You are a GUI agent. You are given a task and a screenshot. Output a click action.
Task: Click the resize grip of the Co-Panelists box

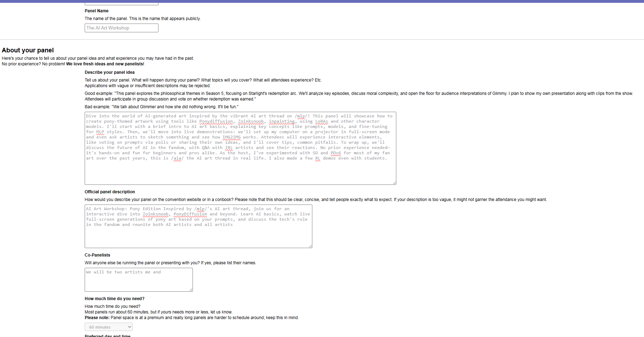[x=191, y=290]
